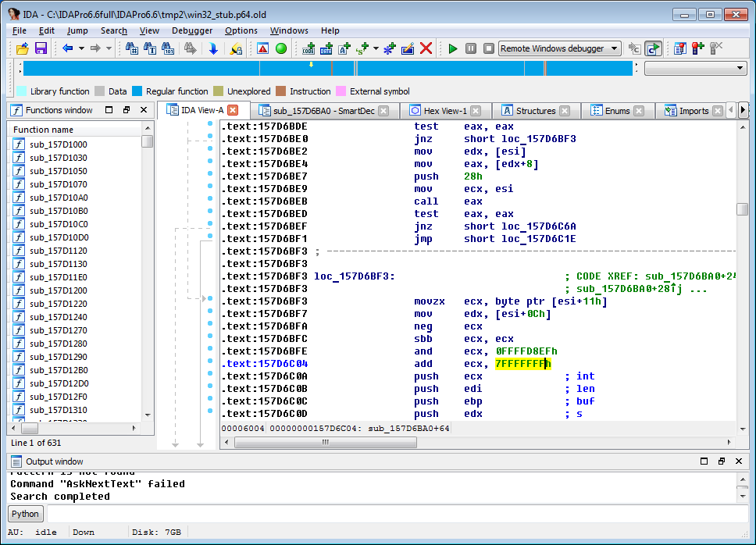This screenshot has width=756, height=545.
Task: Close the IDA View-A tab
Action: tap(232, 111)
